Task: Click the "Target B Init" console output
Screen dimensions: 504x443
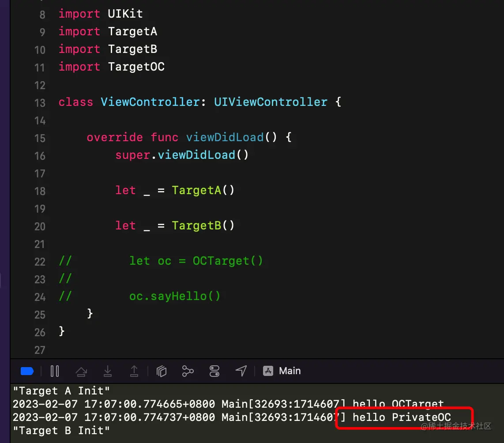Action: (x=61, y=431)
